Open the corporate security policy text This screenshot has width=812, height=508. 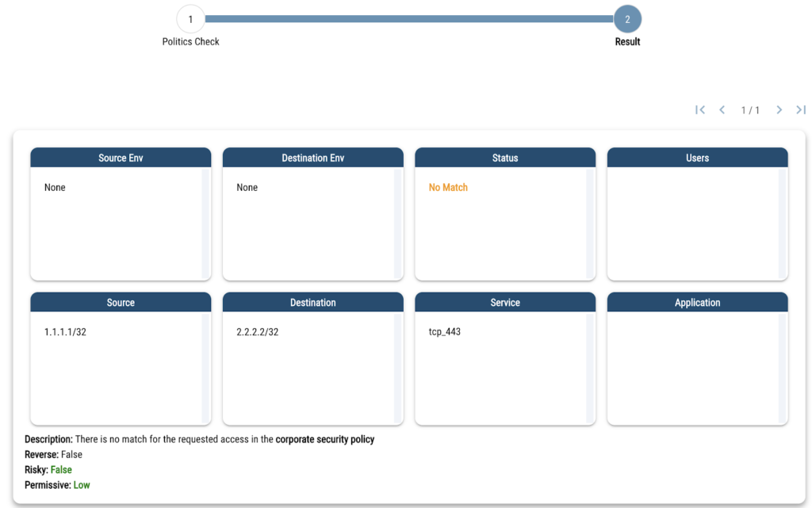click(325, 439)
